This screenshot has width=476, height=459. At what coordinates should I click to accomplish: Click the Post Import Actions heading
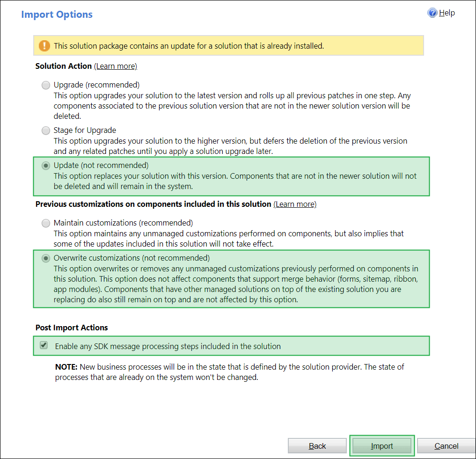coord(72,328)
